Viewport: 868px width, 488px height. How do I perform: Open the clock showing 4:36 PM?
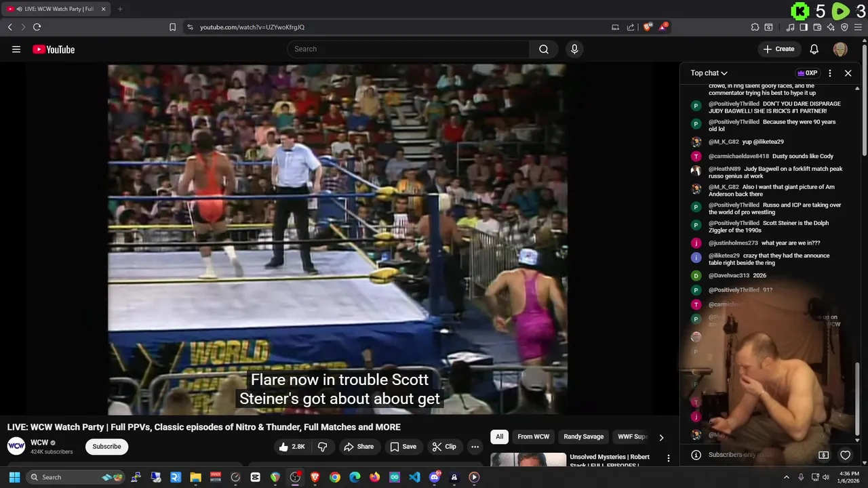click(x=849, y=477)
